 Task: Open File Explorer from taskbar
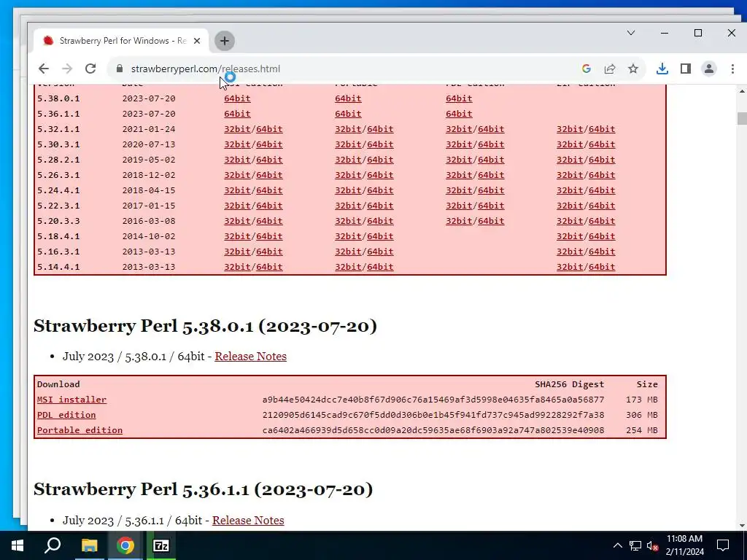(89, 545)
